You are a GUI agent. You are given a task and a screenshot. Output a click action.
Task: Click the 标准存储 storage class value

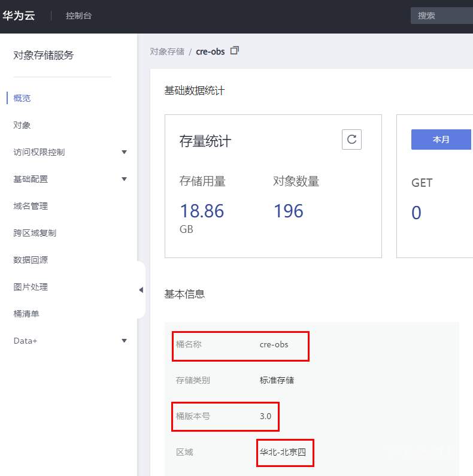[277, 380]
